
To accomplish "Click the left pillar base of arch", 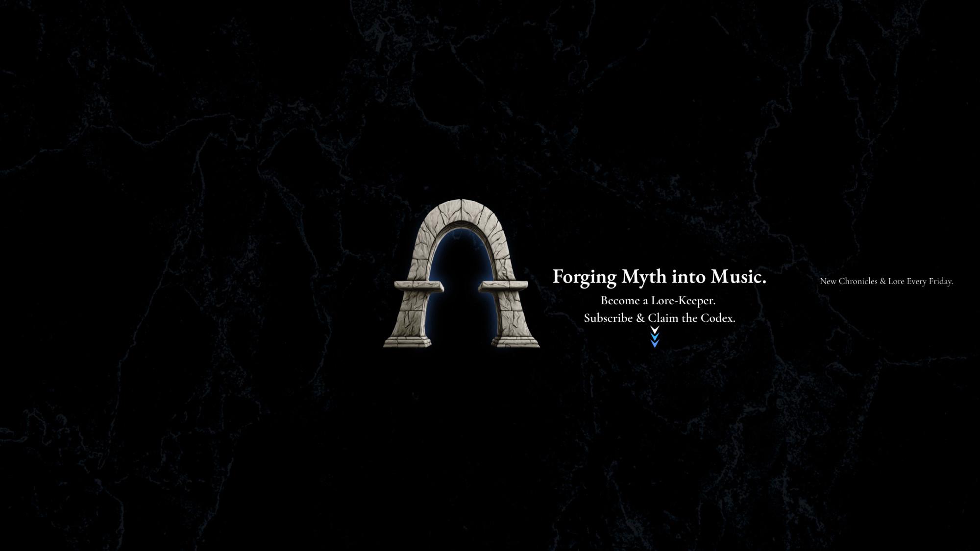I will 408,341.
